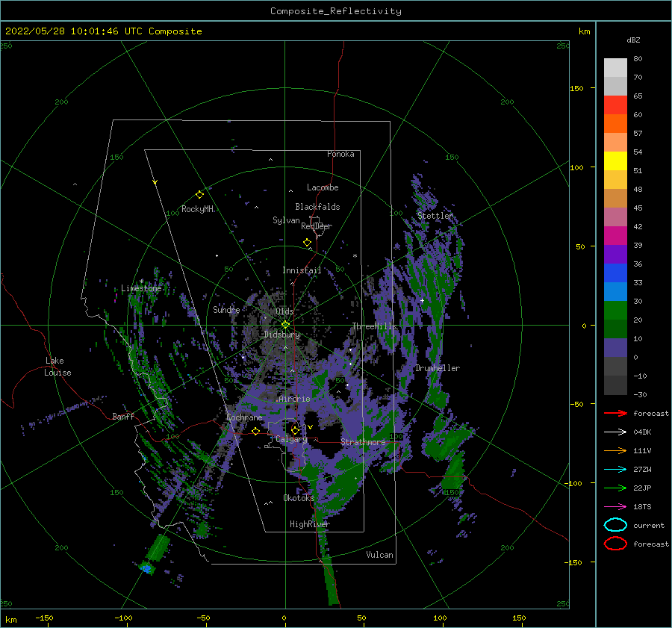Click the Cochrane town label
672x628 pixels.
244,417
